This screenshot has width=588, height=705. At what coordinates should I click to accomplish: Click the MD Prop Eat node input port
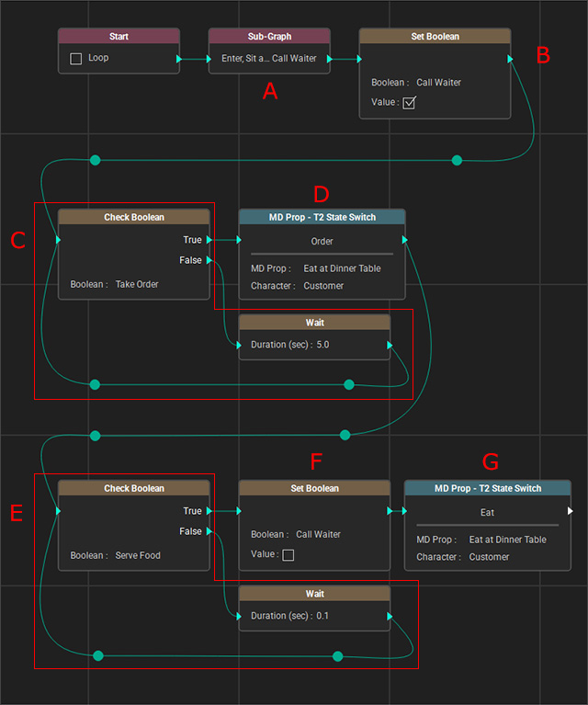(404, 511)
